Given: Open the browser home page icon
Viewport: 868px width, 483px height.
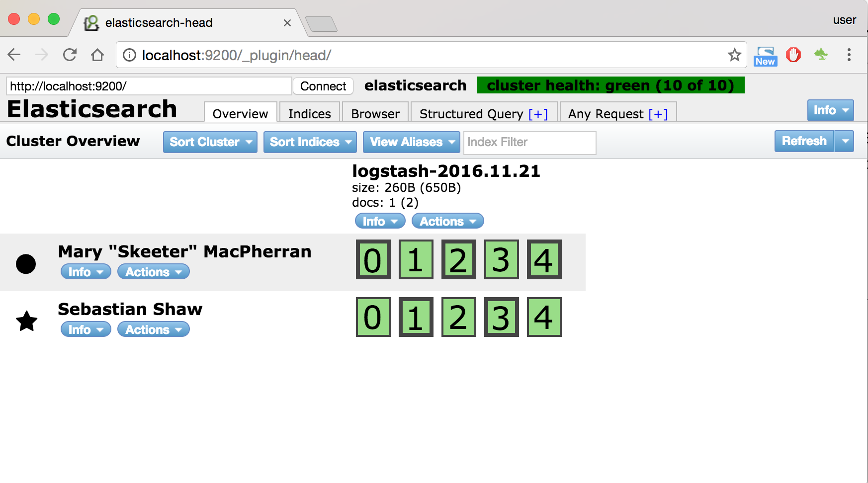Looking at the screenshot, I should [97, 55].
